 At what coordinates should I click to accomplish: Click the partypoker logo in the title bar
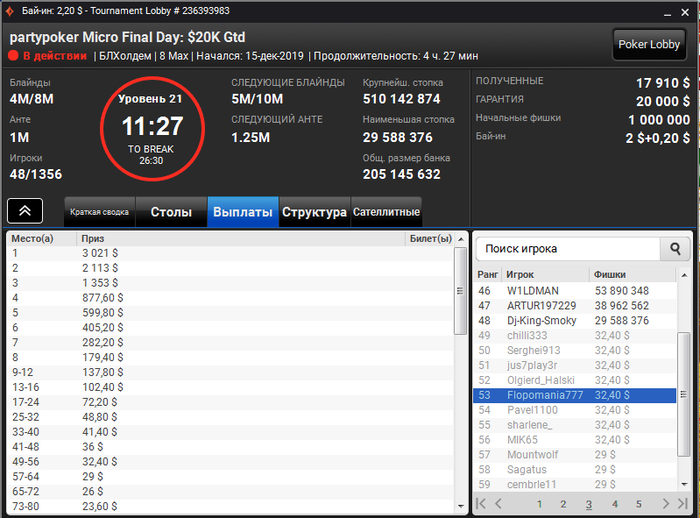pos(9,11)
